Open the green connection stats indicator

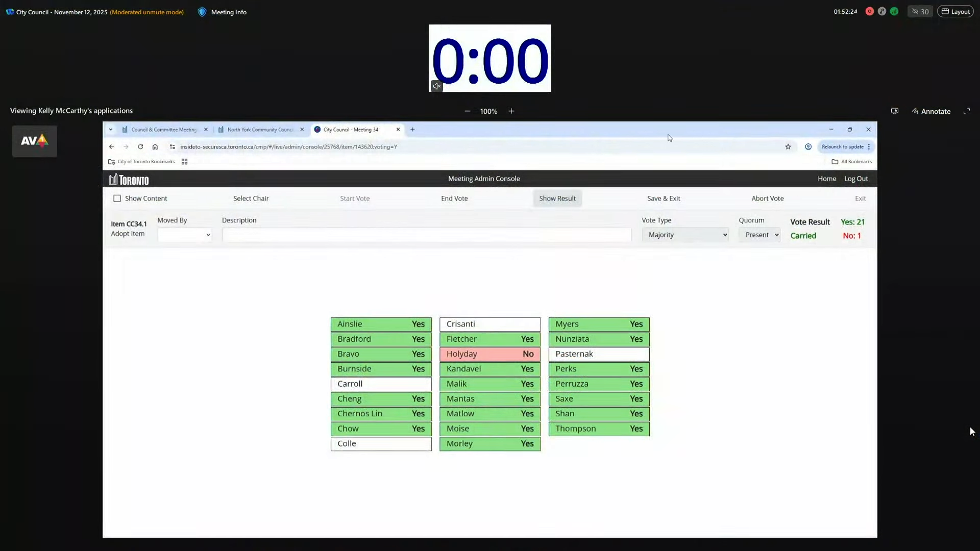895,11
